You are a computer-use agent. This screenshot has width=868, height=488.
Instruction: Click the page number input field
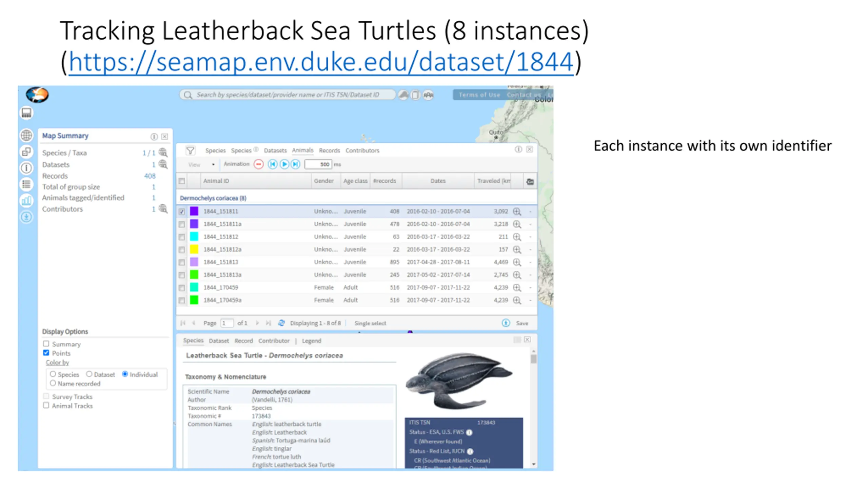coord(227,323)
